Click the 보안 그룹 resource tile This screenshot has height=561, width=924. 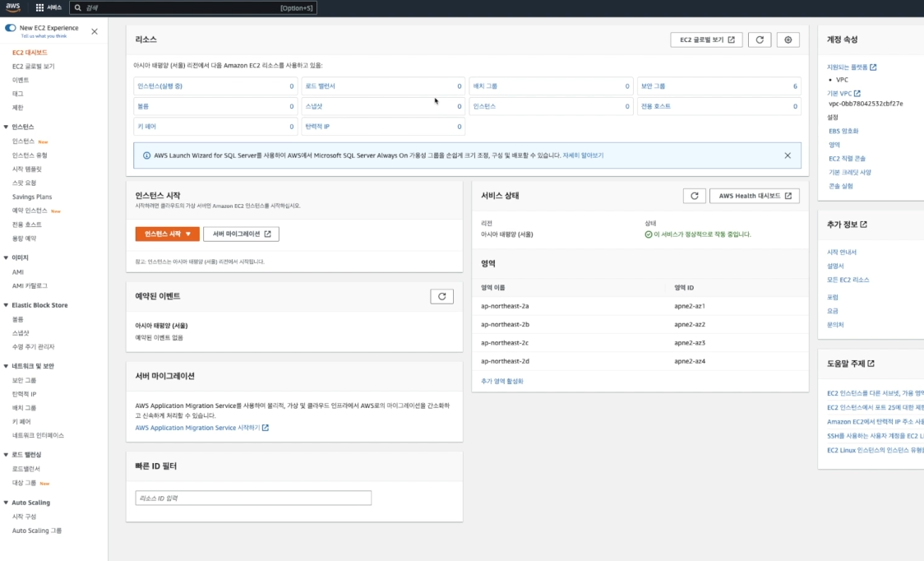pos(719,86)
